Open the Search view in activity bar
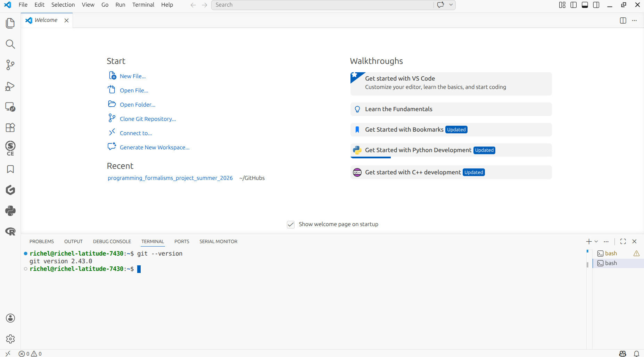This screenshot has height=357, width=644. 10,44
